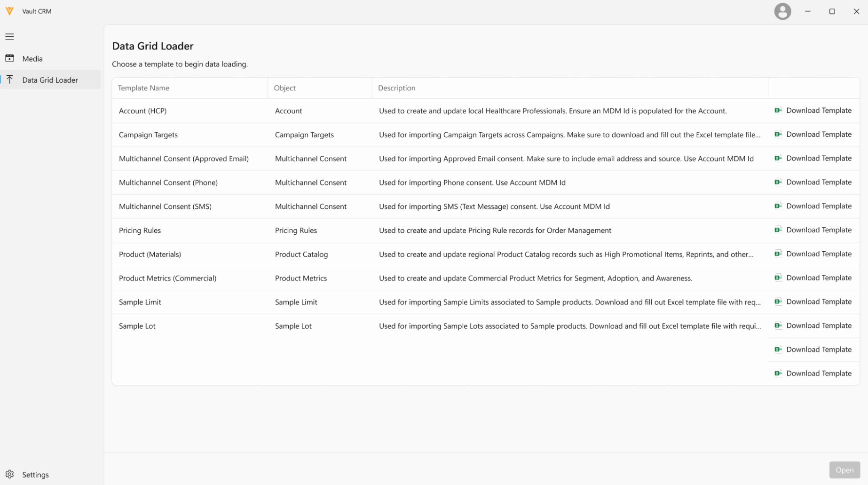Download Template for Campaign Targets

click(819, 135)
